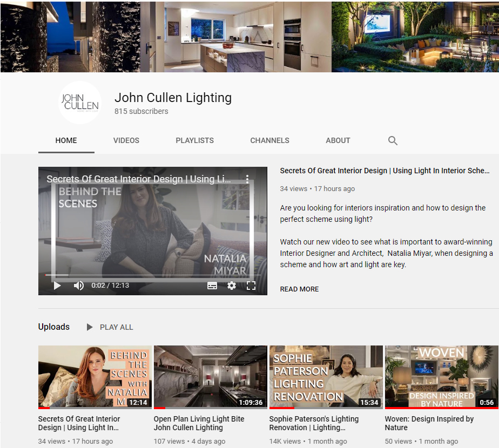Open the Woven Design Inspired thumbnail
Screen dimensions: 499x448
pos(442,377)
